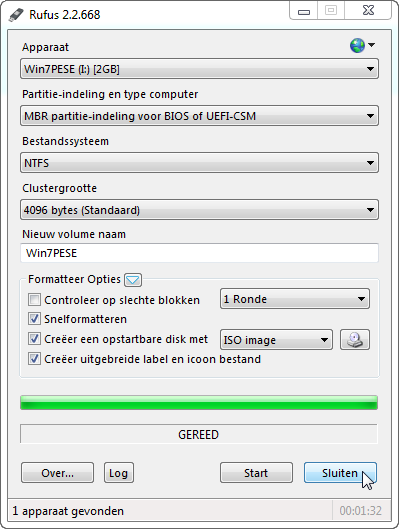This screenshot has width=399, height=529.
Task: Toggle the advanced Formatteer Opties arrow
Action: [133, 280]
